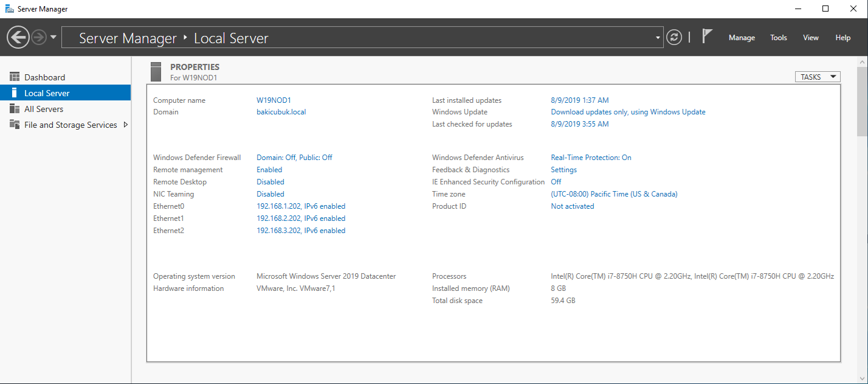Click the vertical scrollbar thumb
The height and width of the screenshot is (384, 868).
point(863,102)
